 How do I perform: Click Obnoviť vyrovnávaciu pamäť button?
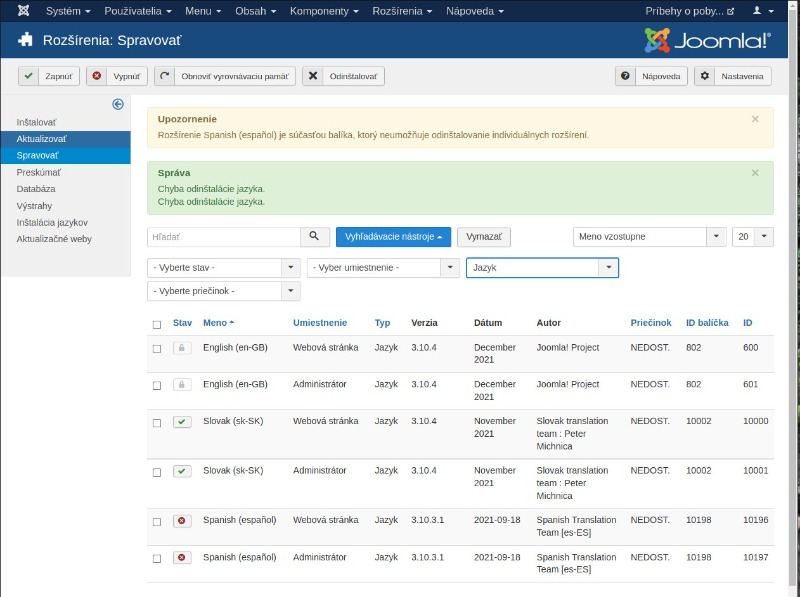coord(225,76)
